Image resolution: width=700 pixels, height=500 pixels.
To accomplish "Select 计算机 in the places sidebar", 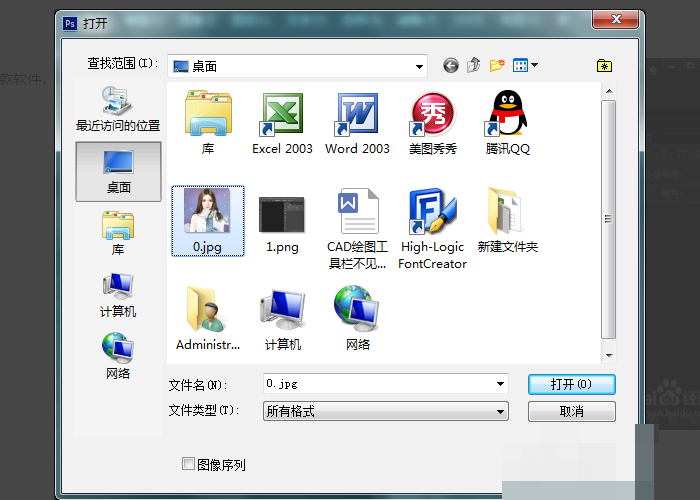I will point(118,295).
